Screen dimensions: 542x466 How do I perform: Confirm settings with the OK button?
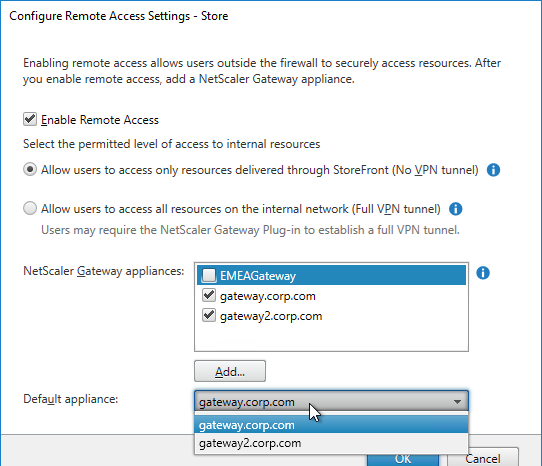point(403,459)
